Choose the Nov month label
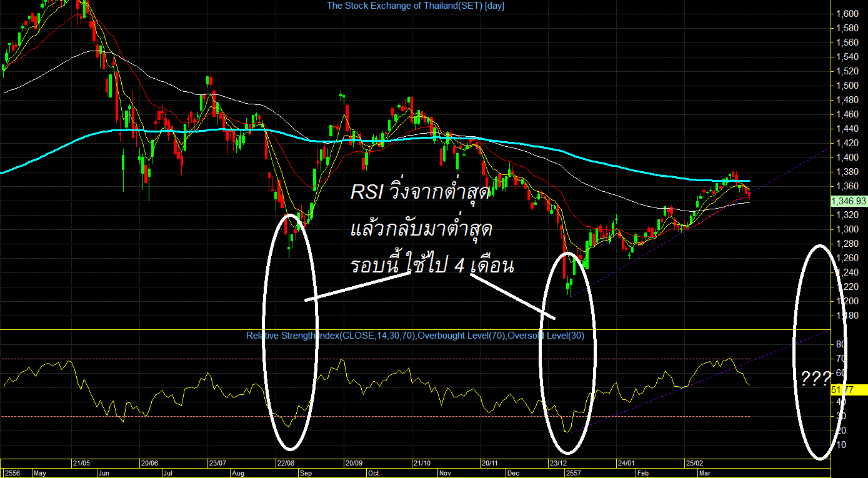This screenshot has width=868, height=478. (x=444, y=473)
